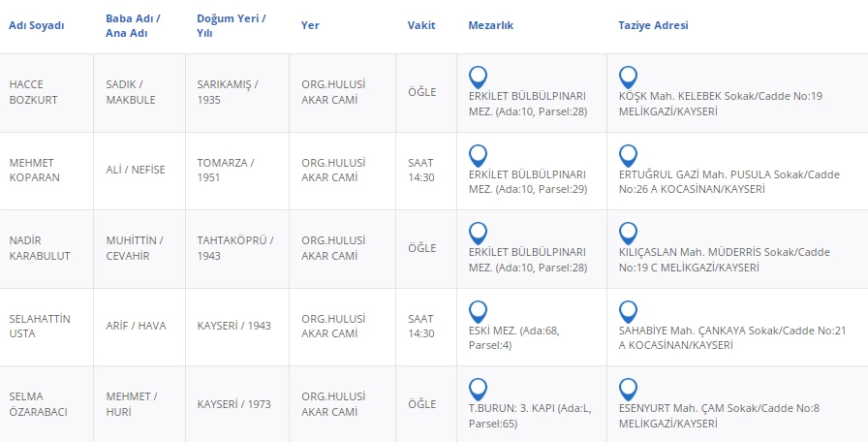
Task: Click ERKİLET BÜLBÜLPINARI Parsel:29 cemetery text
Action: [x=527, y=182]
